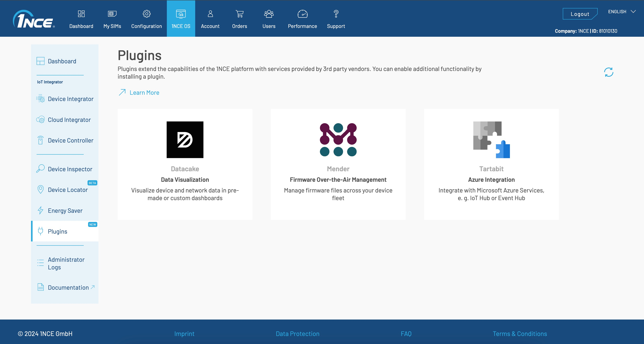The width and height of the screenshot is (644, 344).
Task: Open the Device Integrator section
Action: (x=70, y=99)
